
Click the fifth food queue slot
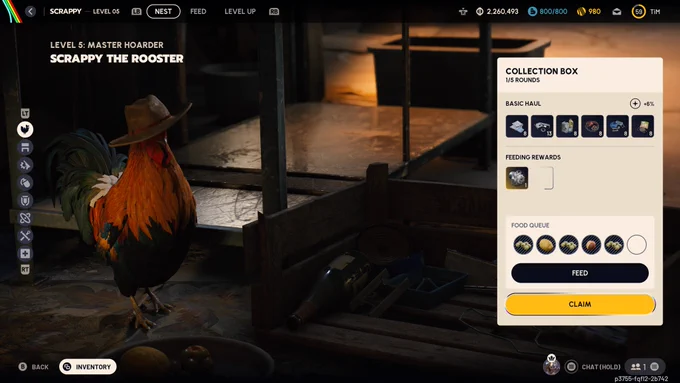pyautogui.click(x=614, y=245)
